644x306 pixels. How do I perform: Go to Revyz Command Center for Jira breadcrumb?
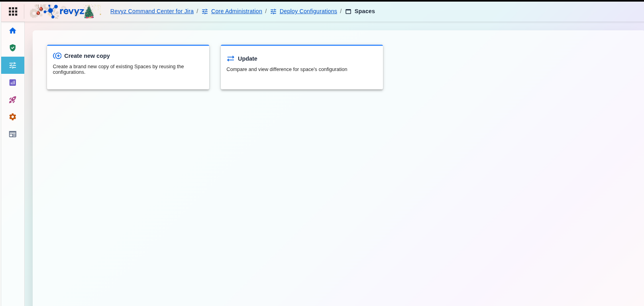152,11
